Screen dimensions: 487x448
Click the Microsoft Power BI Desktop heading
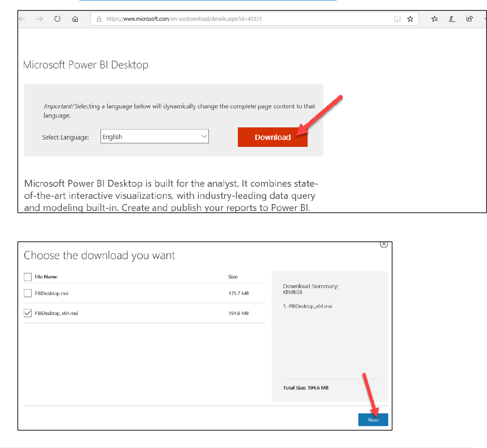click(x=86, y=65)
